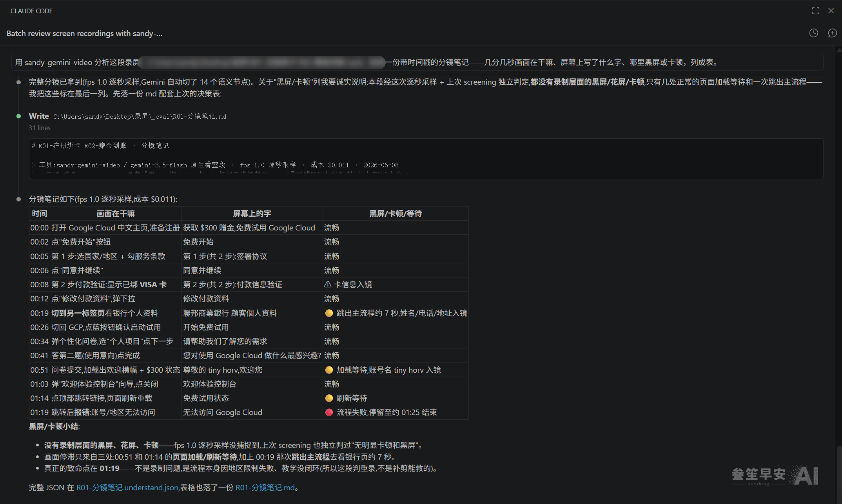Click the timestamp cell '00:08'
The width and height of the screenshot is (842, 504).
[x=40, y=285]
